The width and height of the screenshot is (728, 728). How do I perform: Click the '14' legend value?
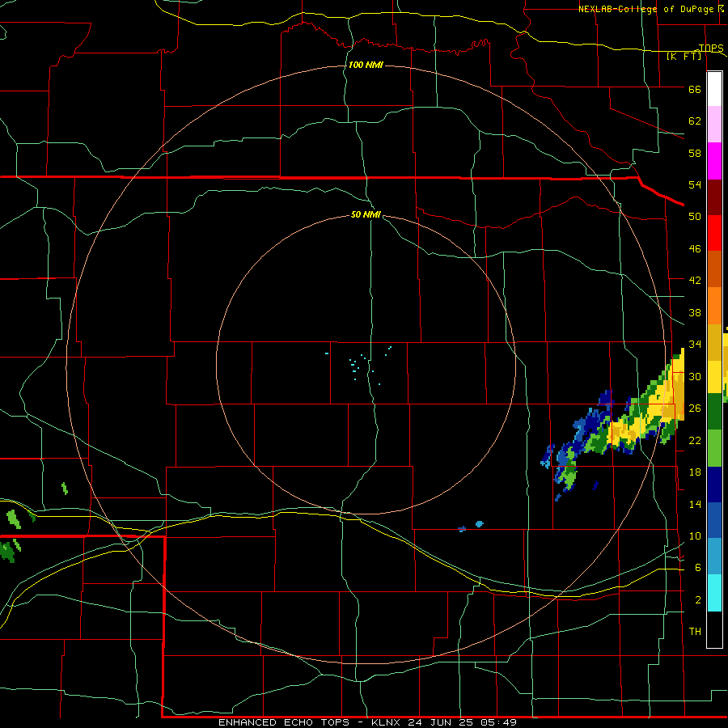(695, 504)
